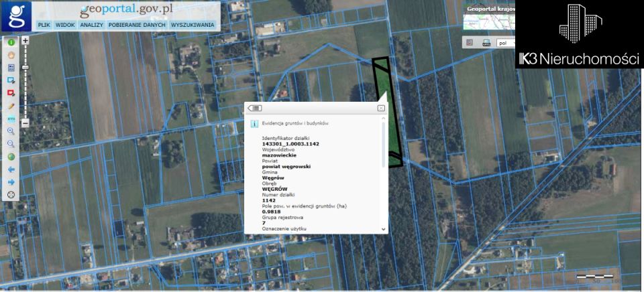Click the popup scroll-down arrow
Image resolution: width=644 pixels, height=292 pixels.
tap(384, 228)
